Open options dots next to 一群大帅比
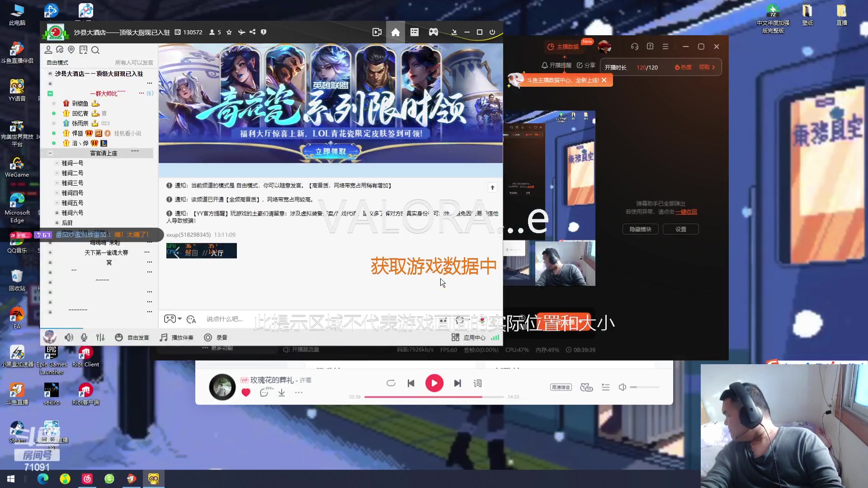Viewport: 868px width, 488px height. click(142, 93)
